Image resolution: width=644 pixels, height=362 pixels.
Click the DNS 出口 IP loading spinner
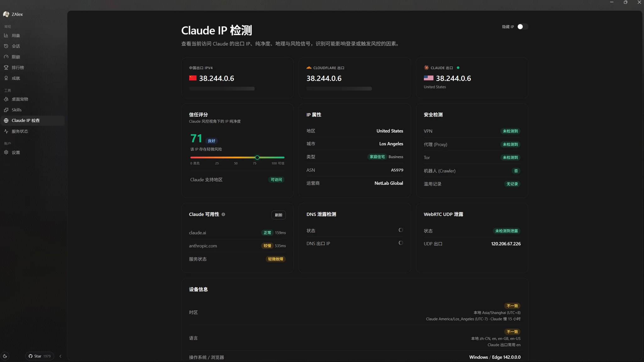(401, 243)
